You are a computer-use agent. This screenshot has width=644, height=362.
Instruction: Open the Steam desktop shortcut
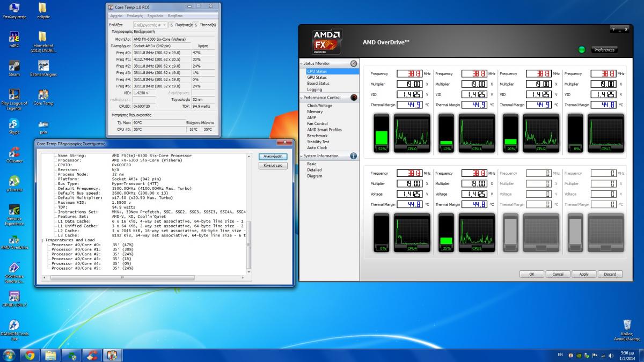(14, 67)
